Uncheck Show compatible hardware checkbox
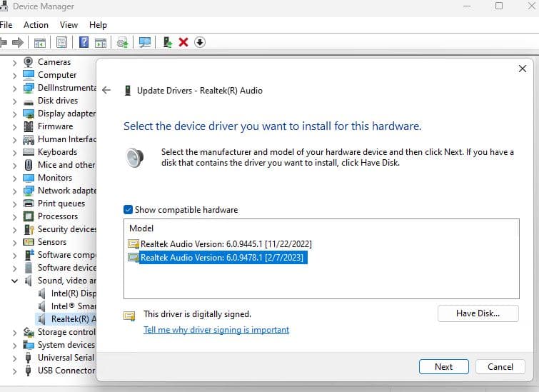Image resolution: width=539 pixels, height=392 pixels. 129,210
